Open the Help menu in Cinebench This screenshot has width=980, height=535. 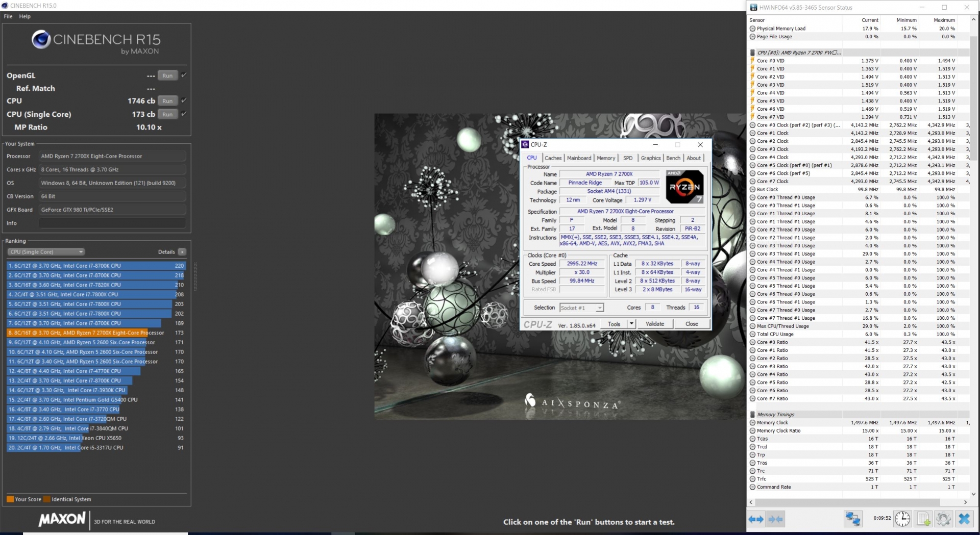(25, 16)
